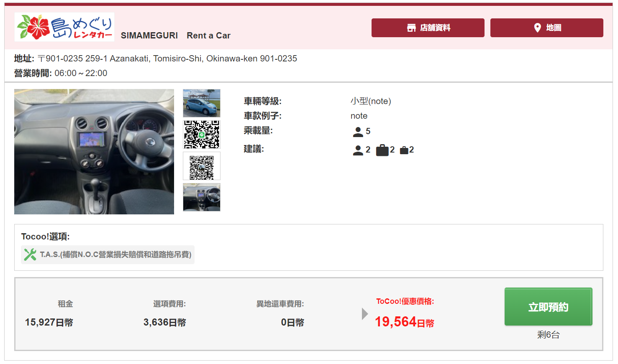This screenshot has width=618, height=364.
Task: Click the Simameguri hibiscus logo
Action: [x=64, y=27]
